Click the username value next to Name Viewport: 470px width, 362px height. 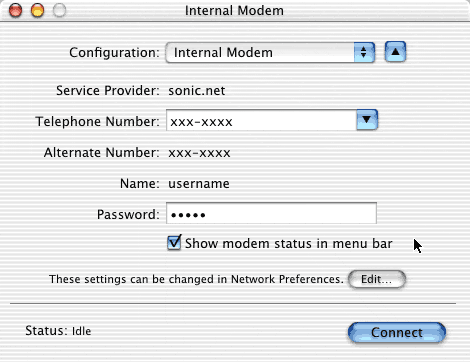tap(199, 184)
